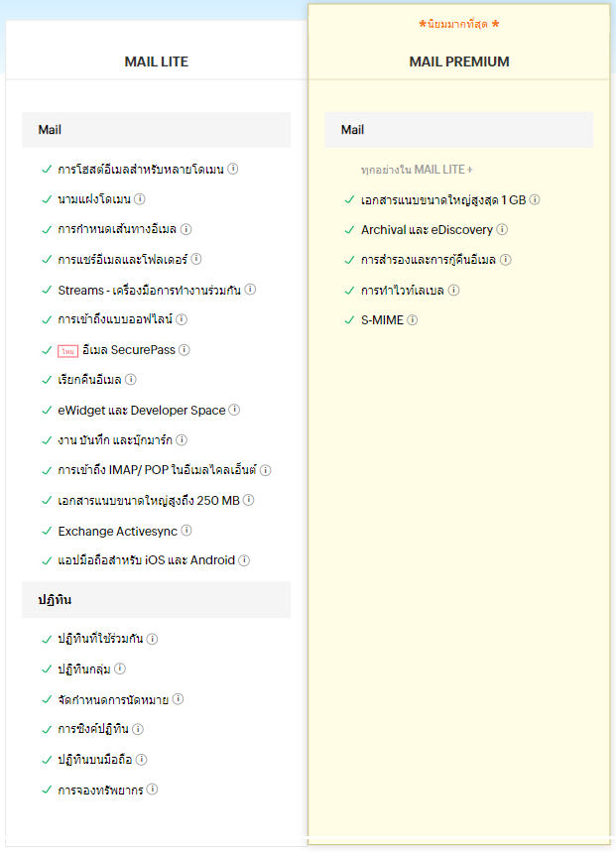Click the Mail section header under MAIL PREMIUM
Image resolution: width=616 pixels, height=853 pixels.
(458, 130)
